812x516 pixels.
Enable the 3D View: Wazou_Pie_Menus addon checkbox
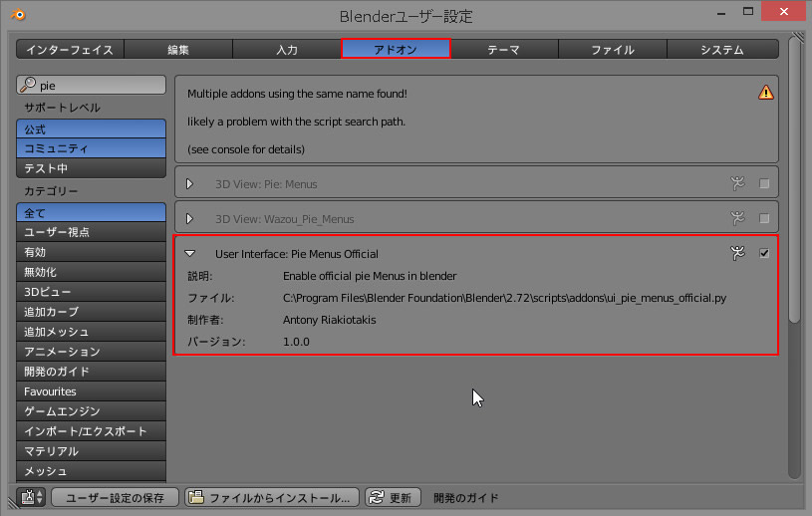point(764,218)
